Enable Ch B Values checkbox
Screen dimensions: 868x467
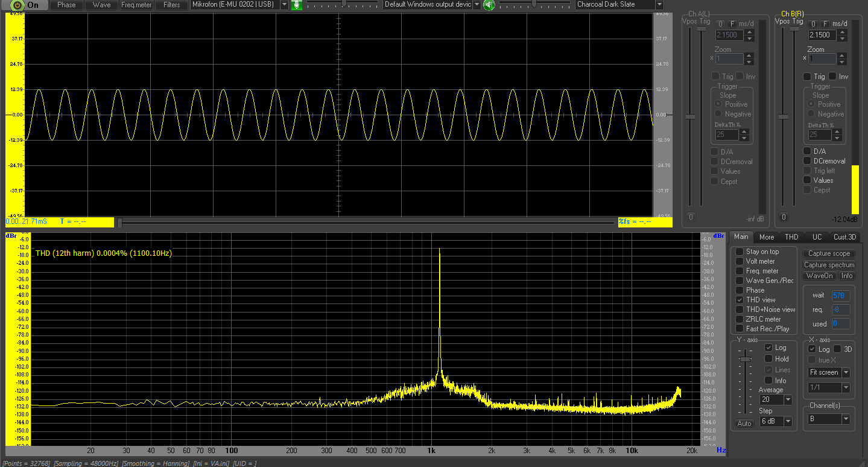click(807, 180)
